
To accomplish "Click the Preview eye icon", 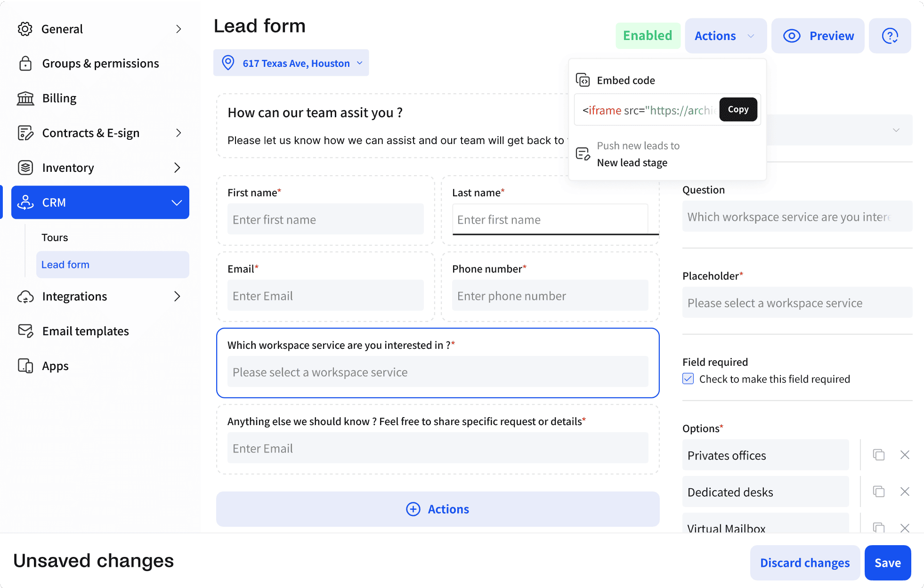I will point(792,35).
